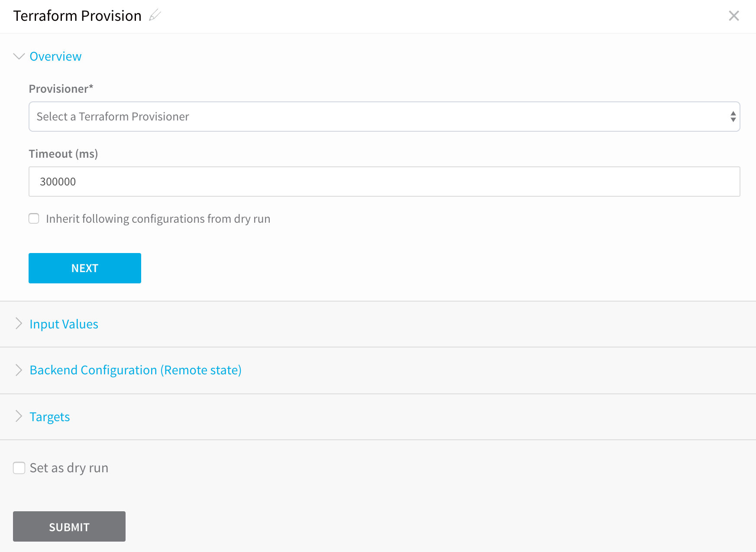
Task: Click the Overview section heading
Action: click(55, 56)
